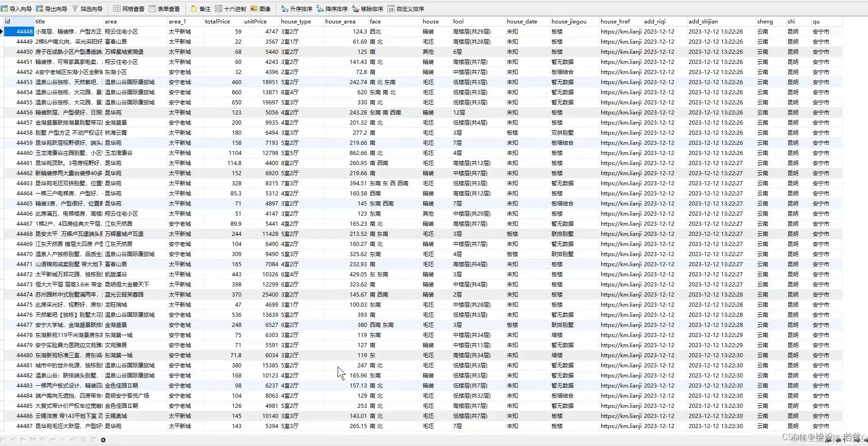Select id cell 44460
This screenshot has width=868, height=446.
[x=19, y=153]
